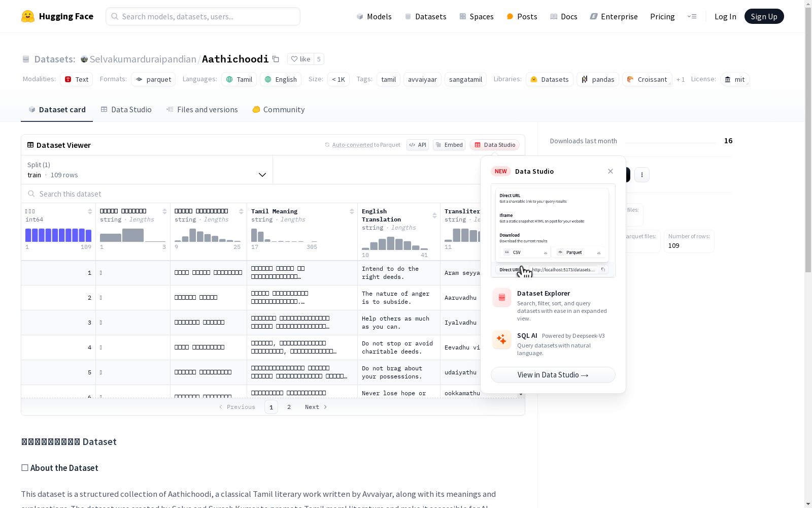Click the Data Studio preview thumbnail
Image resolution: width=812 pixels, height=508 pixels.
tap(553, 231)
